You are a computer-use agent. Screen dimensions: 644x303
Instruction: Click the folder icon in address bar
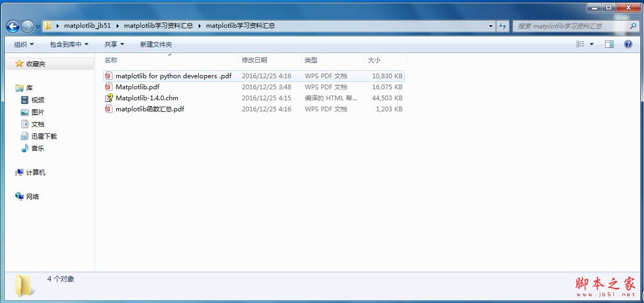coord(47,26)
